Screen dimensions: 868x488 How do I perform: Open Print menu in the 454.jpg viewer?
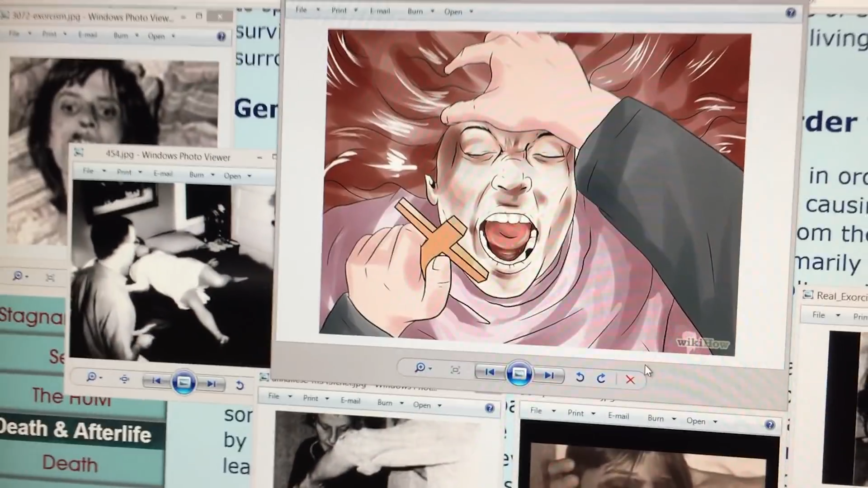(129, 172)
